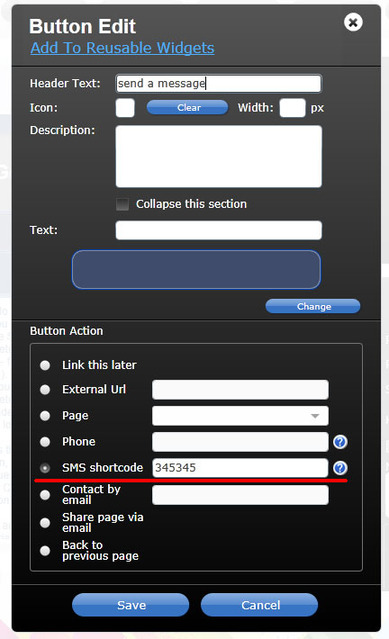
Task: Focus the Width input box
Action: (x=292, y=108)
